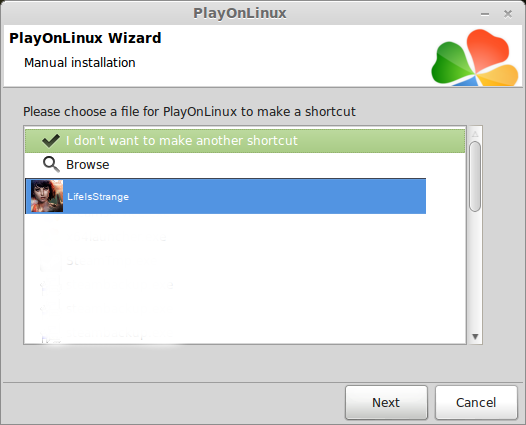This screenshot has height=425, width=526.
Task: Click the checkmark icon in the first list row
Action: [x=51, y=141]
